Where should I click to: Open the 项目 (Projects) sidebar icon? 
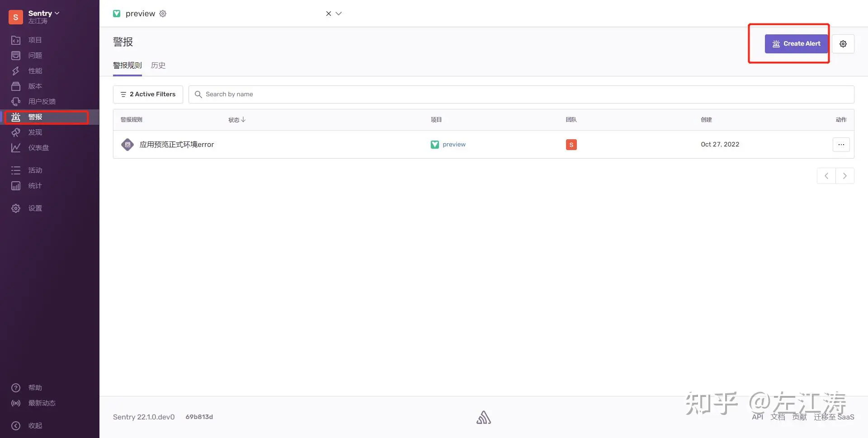coord(16,40)
